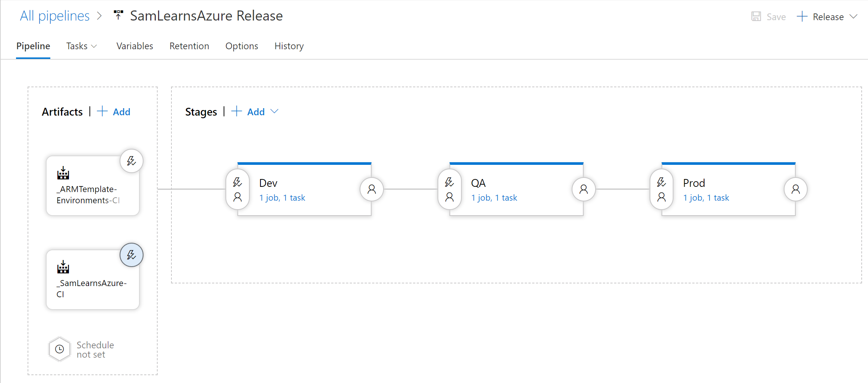Open post-deployment conditions for Prod stage

click(796, 189)
